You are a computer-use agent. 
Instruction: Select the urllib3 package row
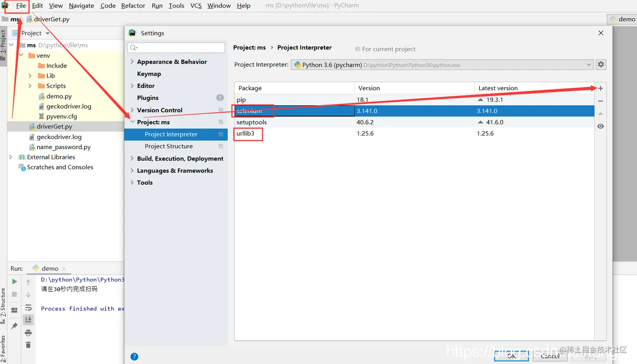coord(414,134)
